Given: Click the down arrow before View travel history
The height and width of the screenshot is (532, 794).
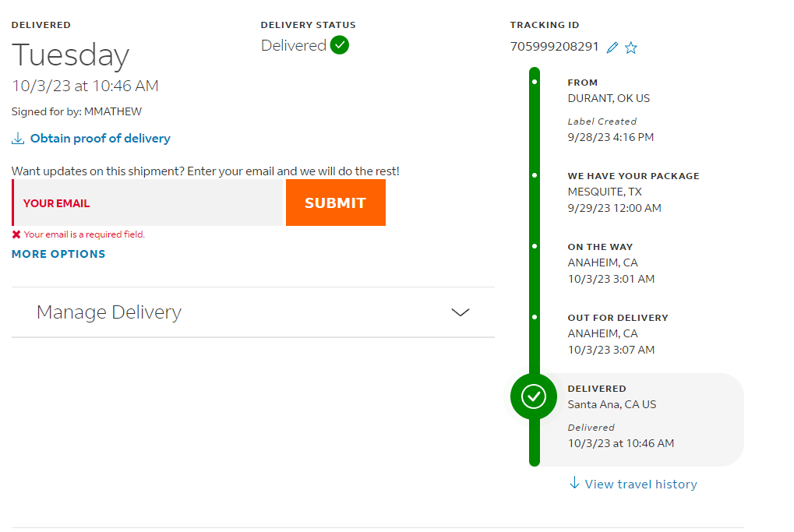Looking at the screenshot, I should (x=574, y=483).
